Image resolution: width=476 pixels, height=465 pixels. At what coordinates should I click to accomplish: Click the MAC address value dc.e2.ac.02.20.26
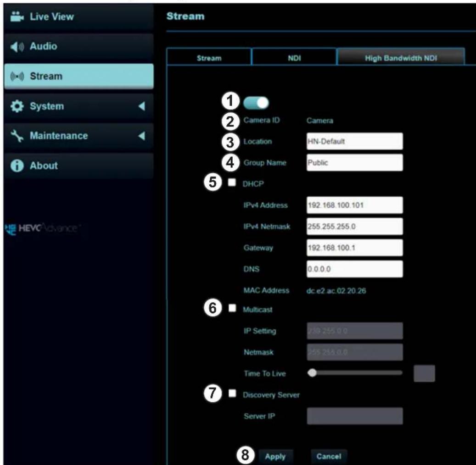pos(336,291)
